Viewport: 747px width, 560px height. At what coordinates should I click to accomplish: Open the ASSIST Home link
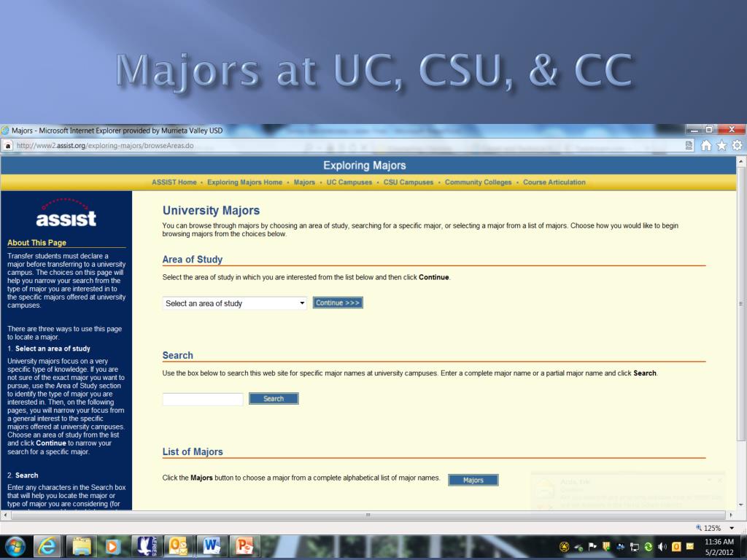[174, 182]
